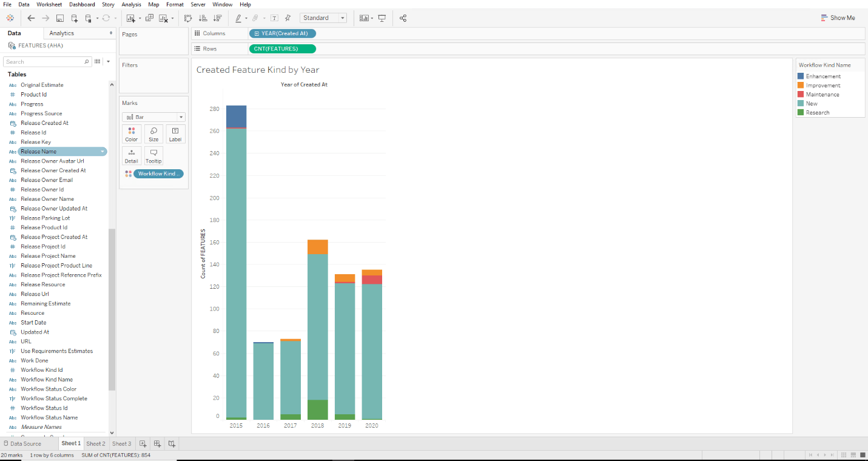Open the Data/Analytics pane collapse arrow
Image resolution: width=868 pixels, height=461 pixels.
(x=110, y=33)
